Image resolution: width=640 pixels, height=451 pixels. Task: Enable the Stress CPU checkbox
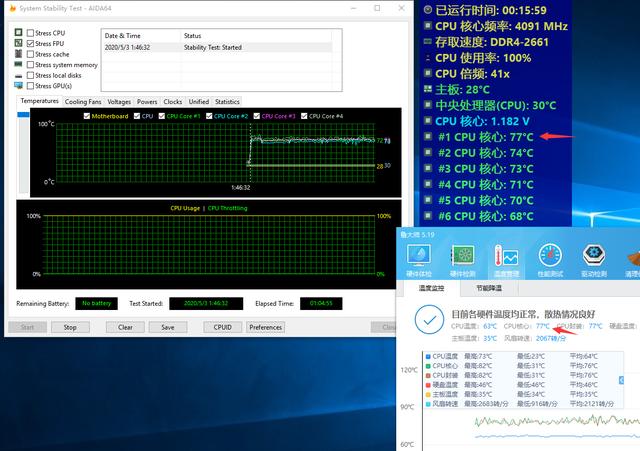click(x=30, y=33)
